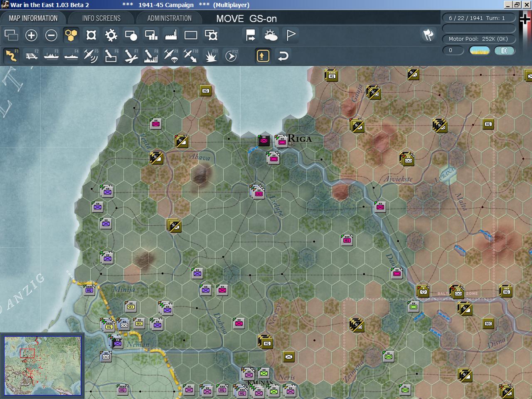Click the undo arrow icon
This screenshot has width=532, height=399.
283,55
